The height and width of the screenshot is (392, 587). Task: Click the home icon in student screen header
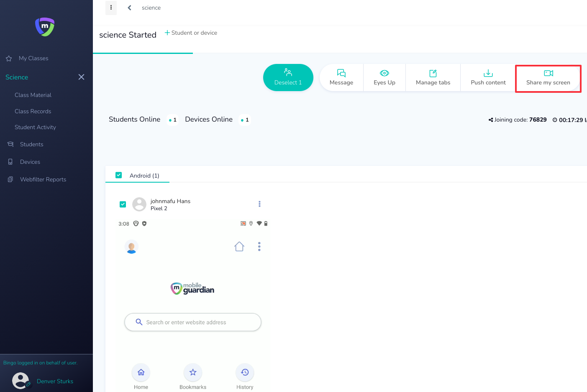(x=239, y=247)
